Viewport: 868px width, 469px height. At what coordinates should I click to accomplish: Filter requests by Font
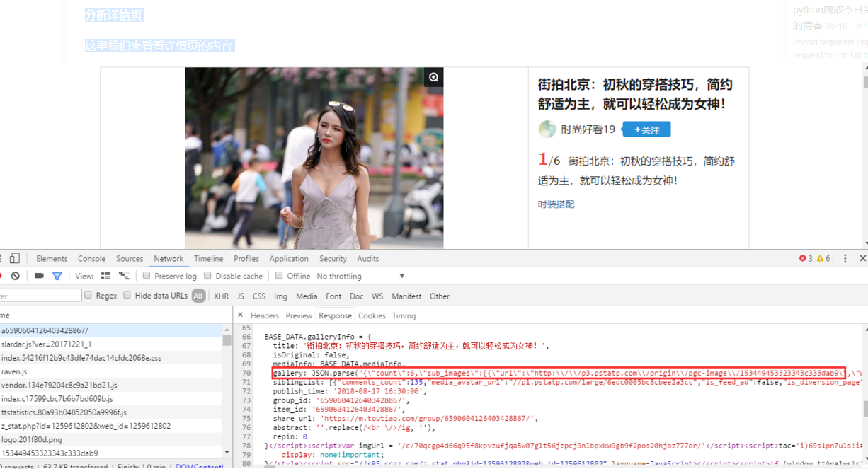point(333,296)
